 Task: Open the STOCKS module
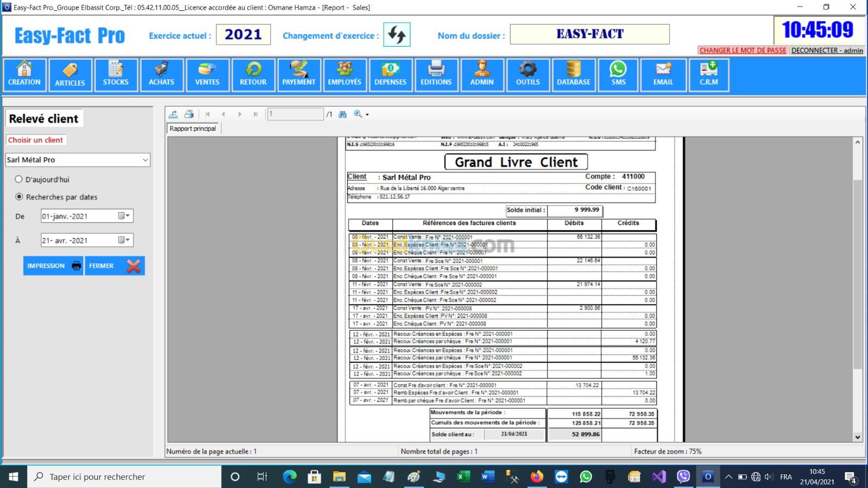pos(116,75)
